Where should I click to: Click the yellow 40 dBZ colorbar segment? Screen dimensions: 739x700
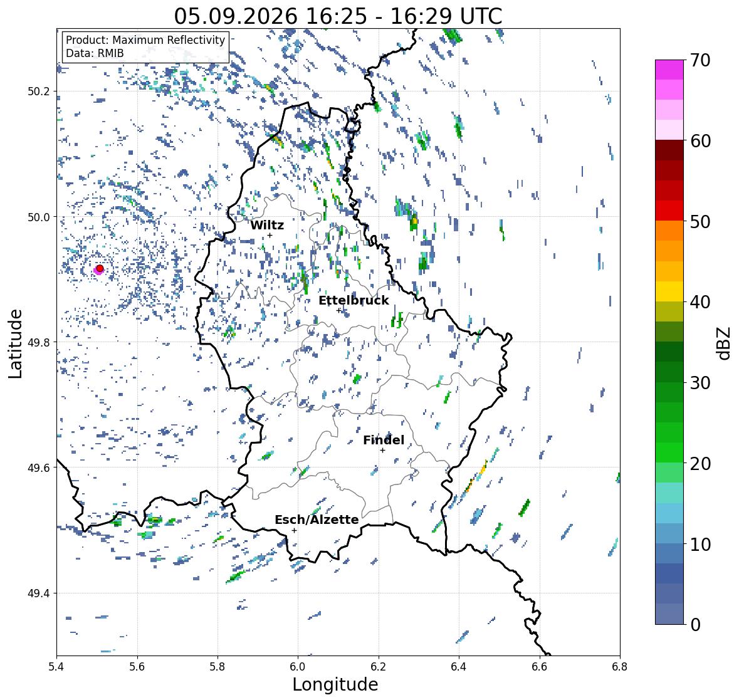click(669, 291)
